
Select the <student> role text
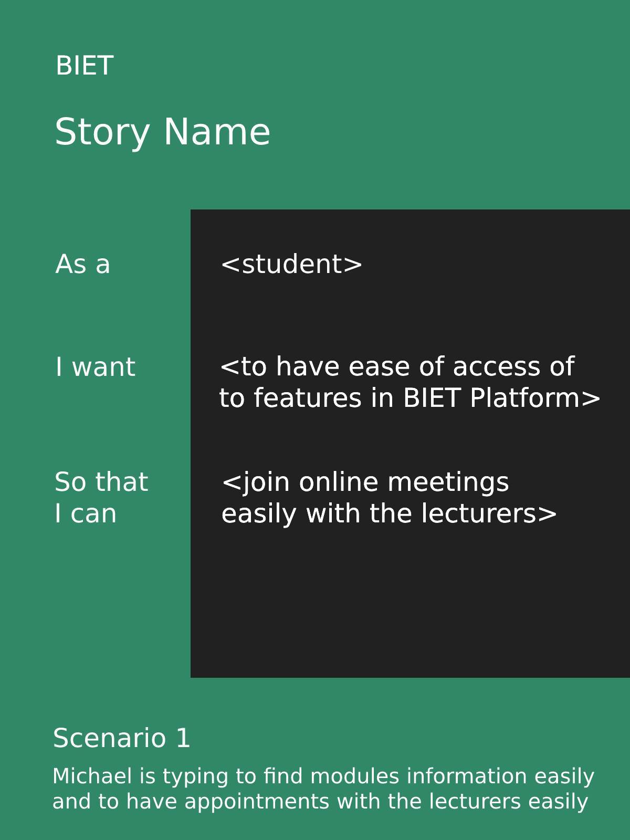[292, 264]
